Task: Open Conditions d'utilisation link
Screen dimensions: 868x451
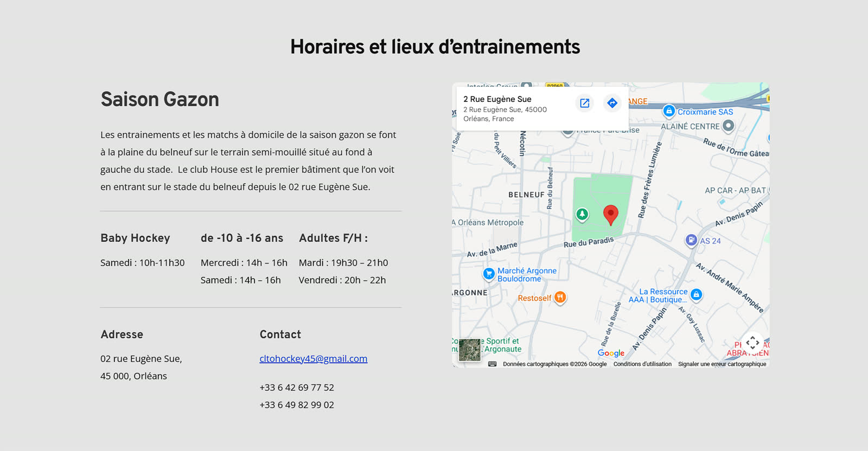Action: (x=642, y=364)
